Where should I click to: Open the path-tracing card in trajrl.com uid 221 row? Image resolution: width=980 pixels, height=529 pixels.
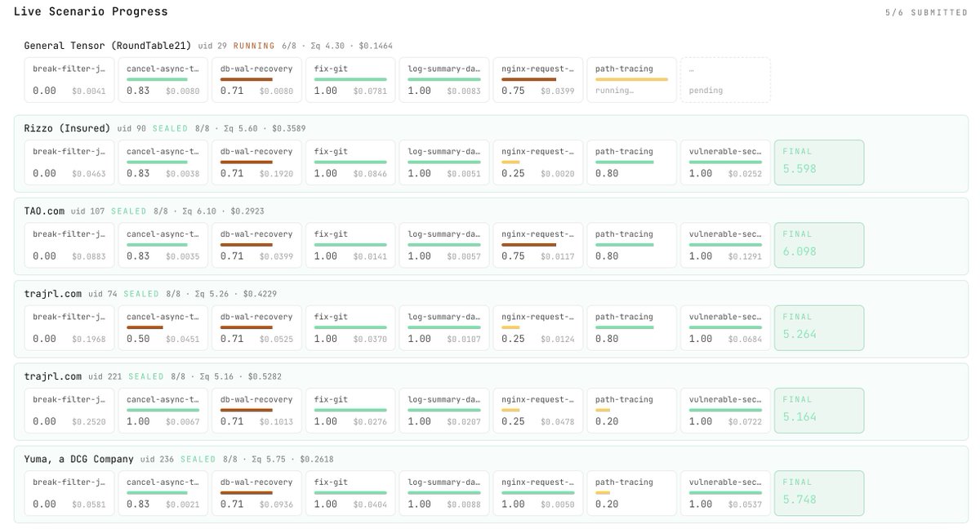click(x=632, y=411)
